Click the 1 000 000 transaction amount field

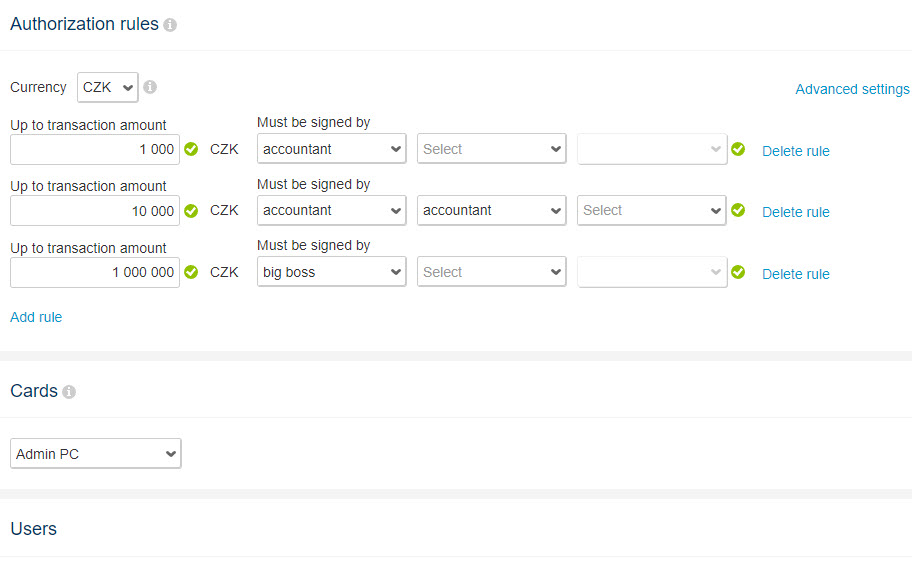click(95, 272)
